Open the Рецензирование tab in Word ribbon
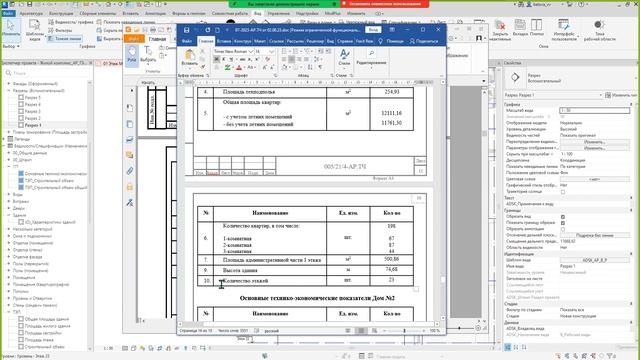640x360 pixels. pyautogui.click(x=315, y=41)
